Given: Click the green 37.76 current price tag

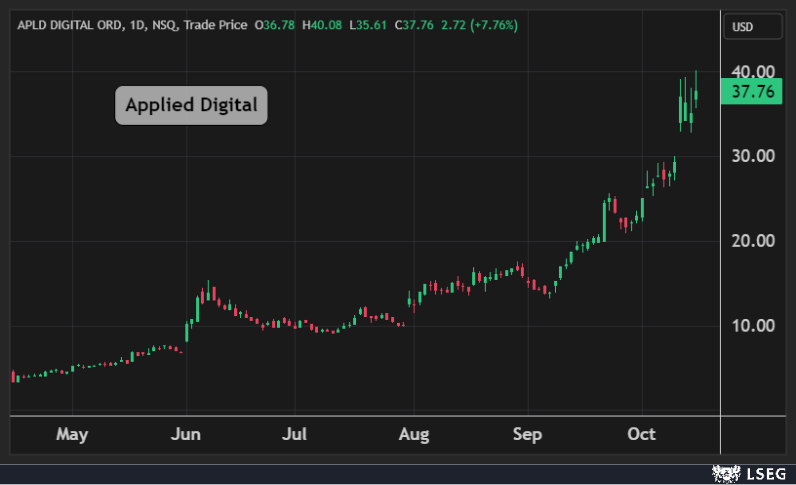Looking at the screenshot, I should coord(753,92).
